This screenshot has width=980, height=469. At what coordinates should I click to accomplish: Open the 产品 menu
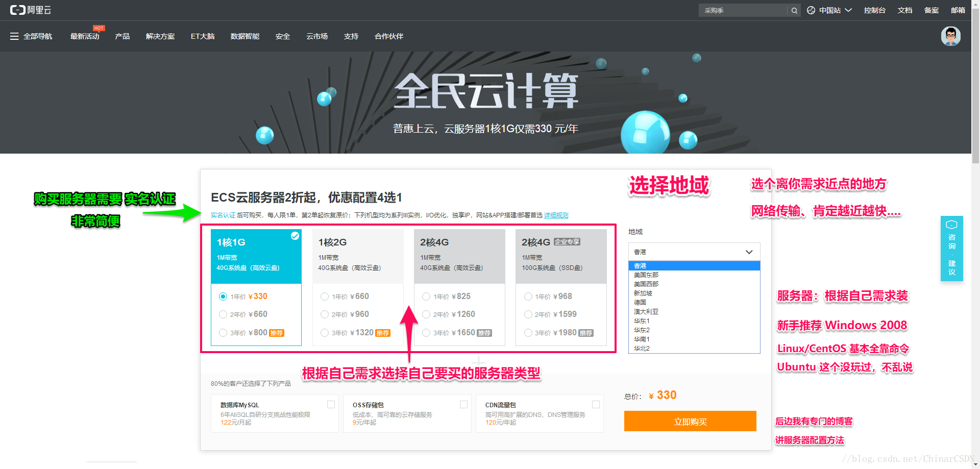pos(122,36)
